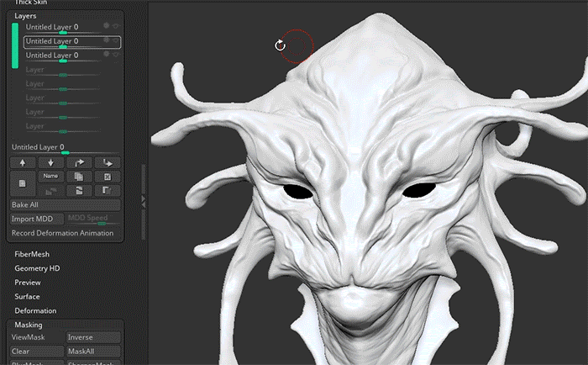
Task: Create a new layer with the large New button
Action: click(23, 183)
